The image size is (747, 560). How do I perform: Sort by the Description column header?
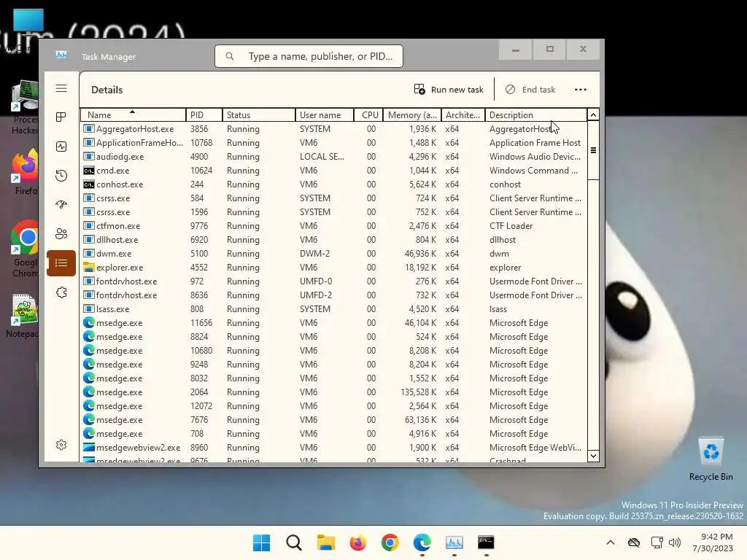[x=536, y=114]
